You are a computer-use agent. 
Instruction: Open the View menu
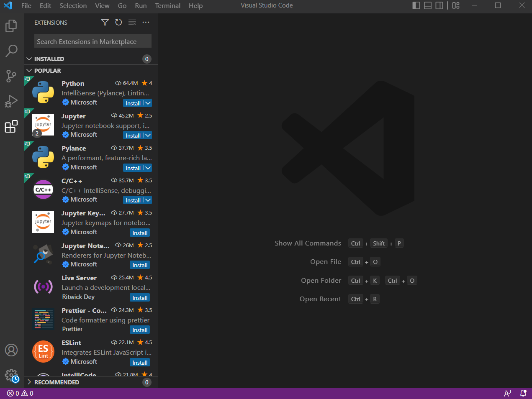(x=102, y=5)
